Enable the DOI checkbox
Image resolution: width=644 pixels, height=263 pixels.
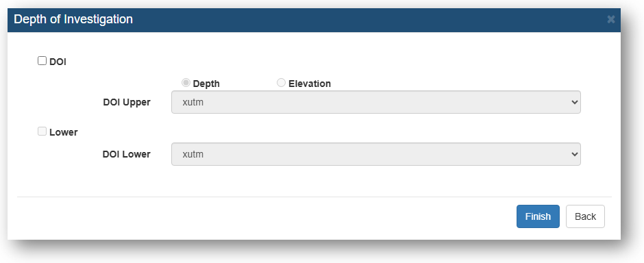(x=42, y=61)
